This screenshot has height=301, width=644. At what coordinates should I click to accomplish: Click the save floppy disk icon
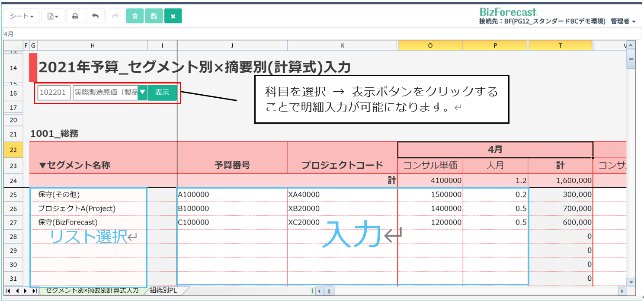154,16
